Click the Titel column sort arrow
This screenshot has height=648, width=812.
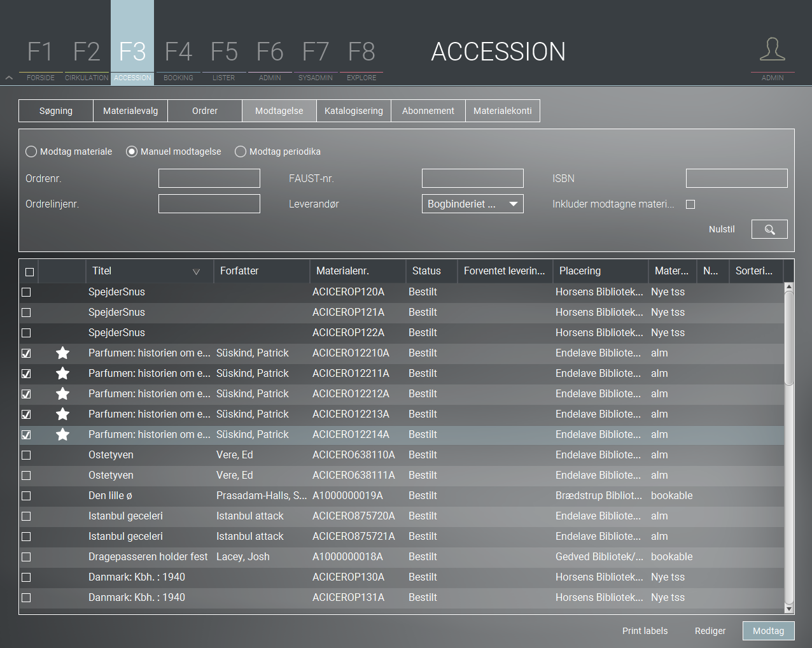pyautogui.click(x=196, y=272)
